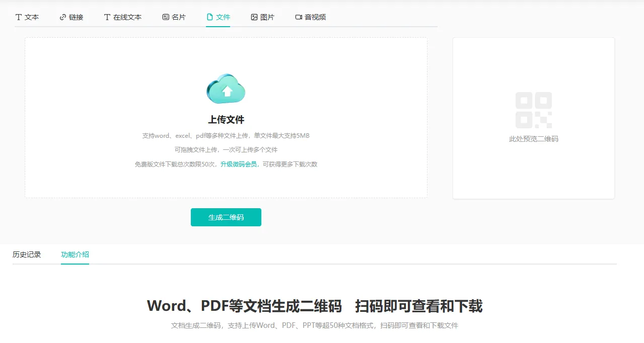Screen dimensions: 644x343
Task: Click the document icon beside 文件
Action: [210, 17]
